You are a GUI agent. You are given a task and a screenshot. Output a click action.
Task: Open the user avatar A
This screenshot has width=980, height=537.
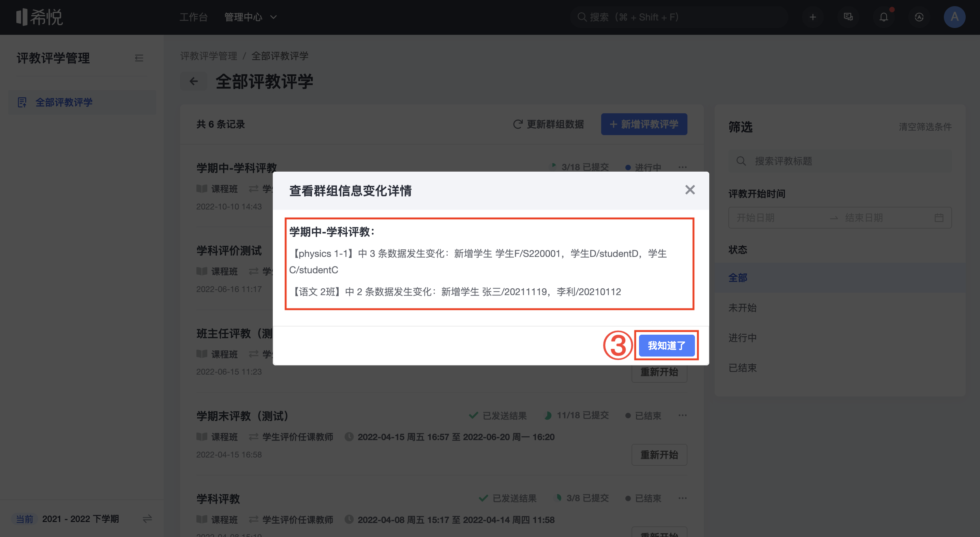(x=954, y=17)
